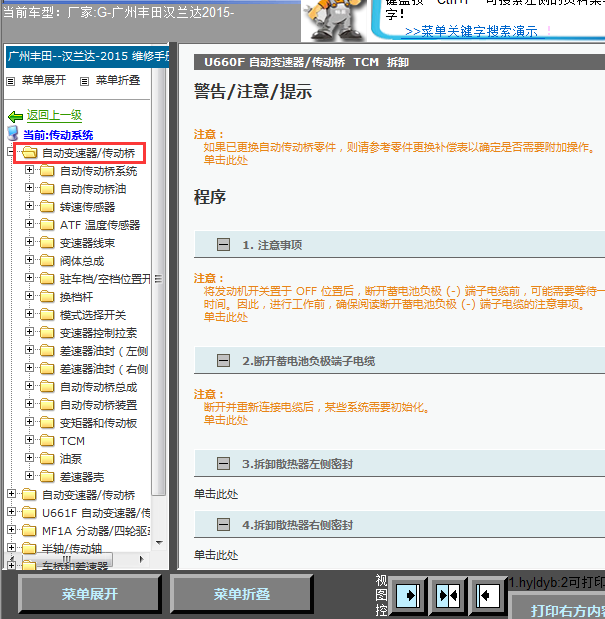Collapse section 3.拆卸散热器左侧密封
The image size is (605, 619).
[223, 463]
